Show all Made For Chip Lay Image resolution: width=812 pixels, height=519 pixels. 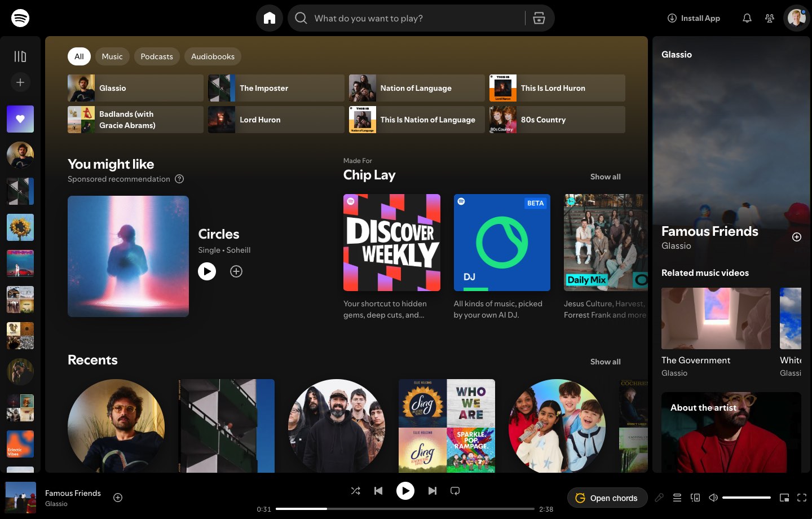point(605,177)
